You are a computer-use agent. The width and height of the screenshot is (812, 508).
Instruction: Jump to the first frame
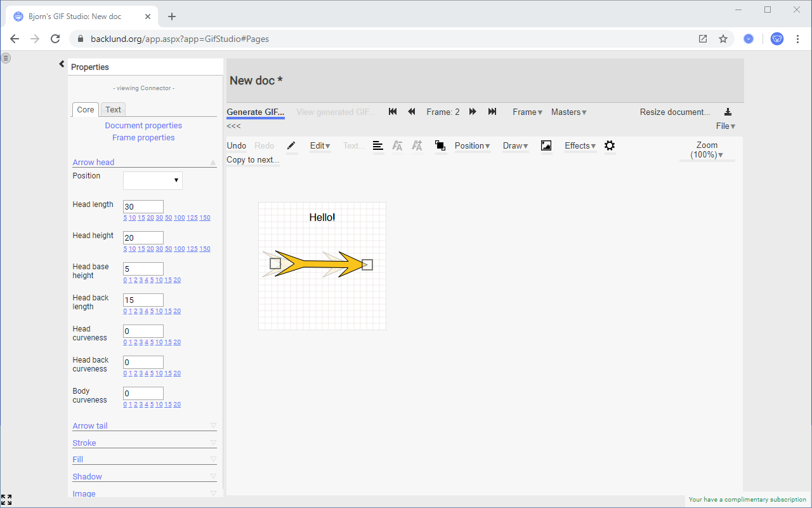tap(392, 111)
